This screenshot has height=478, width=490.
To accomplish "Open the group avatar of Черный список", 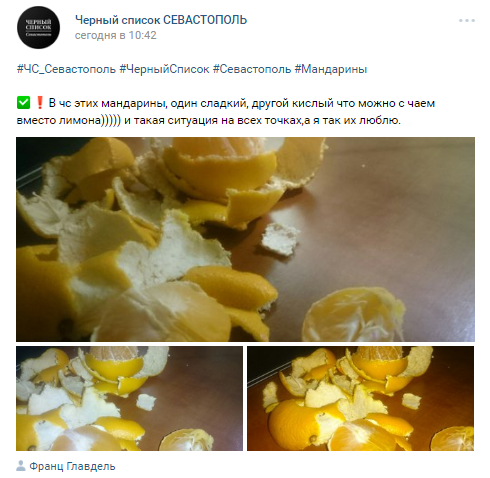I will [38, 27].
